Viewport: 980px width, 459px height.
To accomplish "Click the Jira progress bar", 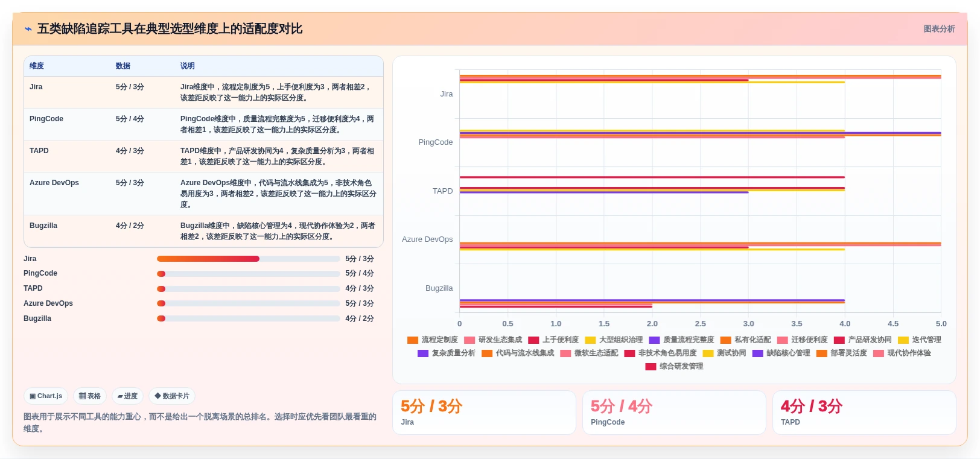I will [248, 259].
